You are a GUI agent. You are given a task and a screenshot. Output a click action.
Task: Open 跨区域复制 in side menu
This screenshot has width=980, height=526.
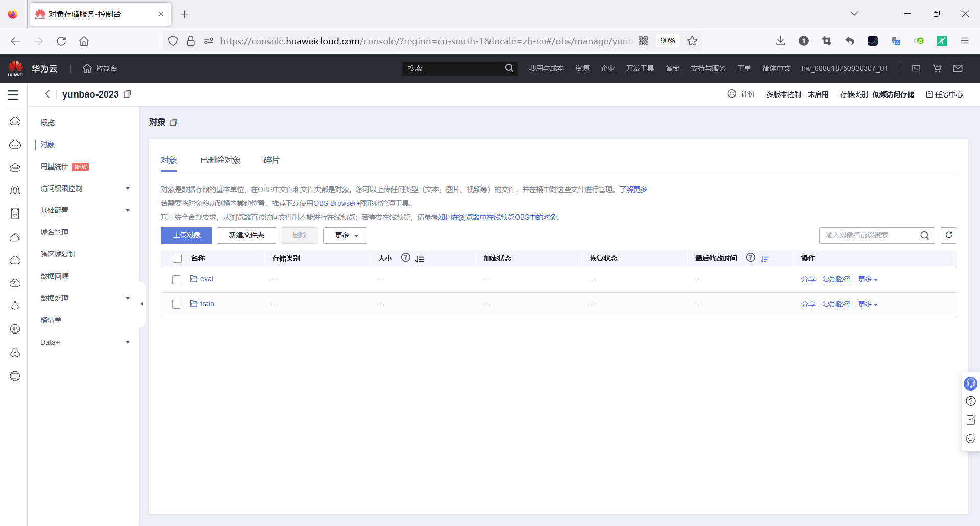(58, 255)
